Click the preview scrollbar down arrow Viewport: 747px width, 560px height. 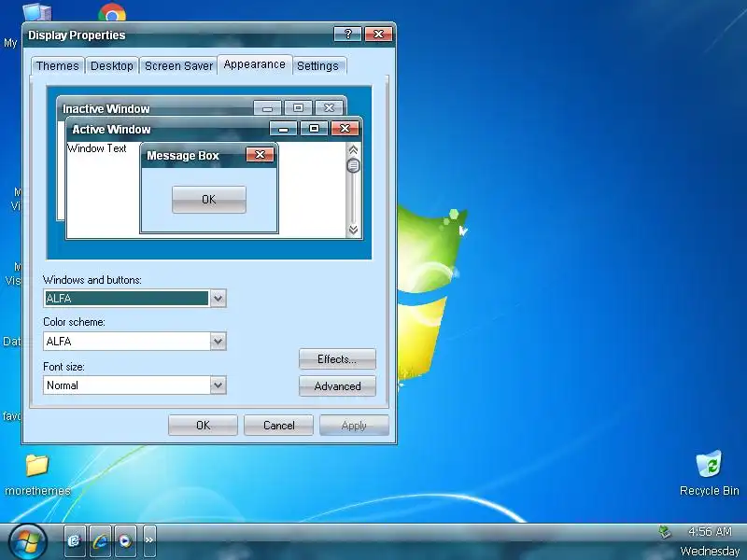click(354, 230)
